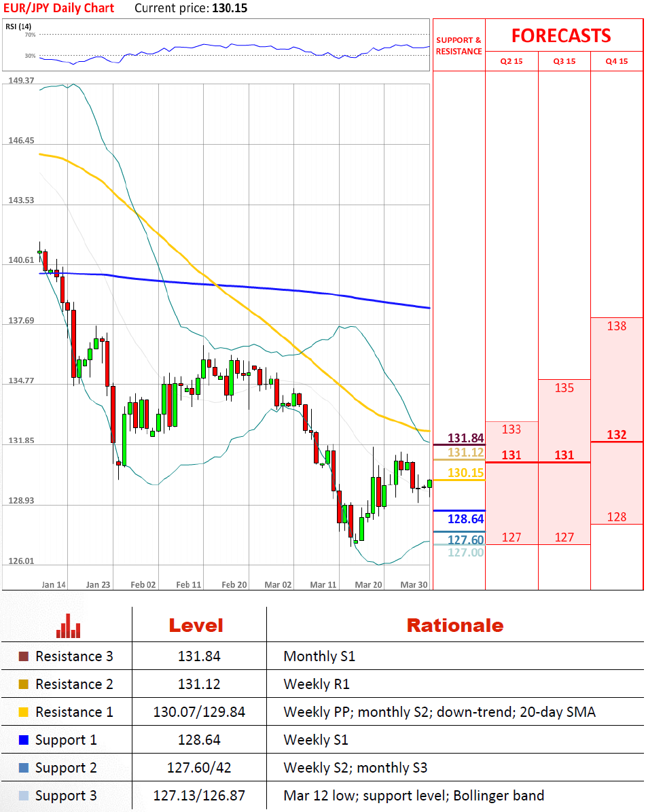Click the Support & Resistance header
The width and height of the screenshot is (646, 812).
(x=459, y=46)
